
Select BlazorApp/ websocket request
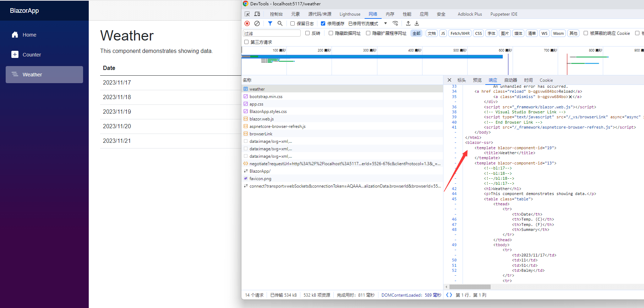point(342,171)
